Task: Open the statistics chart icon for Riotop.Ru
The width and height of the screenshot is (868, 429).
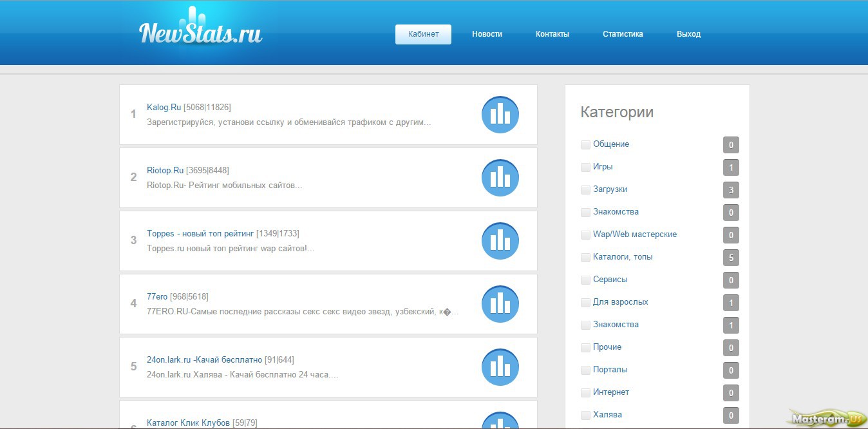Action: [x=500, y=178]
